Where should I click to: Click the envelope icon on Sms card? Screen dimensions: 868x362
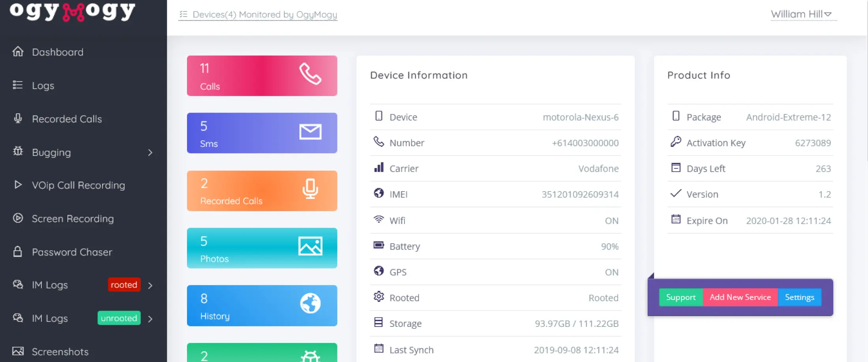(310, 132)
